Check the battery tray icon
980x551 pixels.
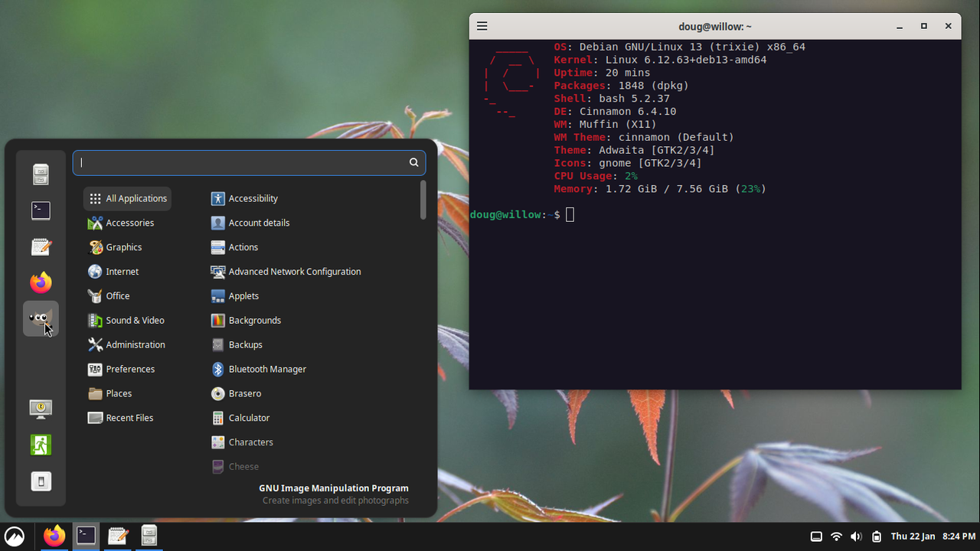pyautogui.click(x=876, y=536)
